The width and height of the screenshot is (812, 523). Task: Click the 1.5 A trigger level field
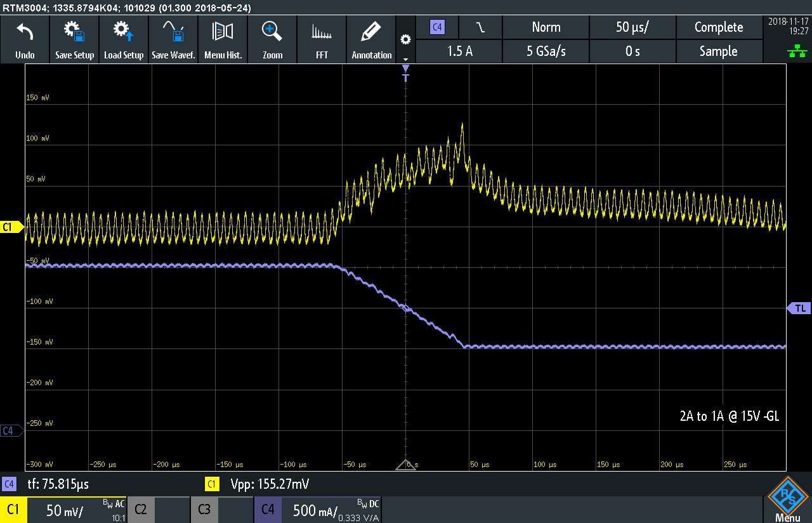coord(459,51)
